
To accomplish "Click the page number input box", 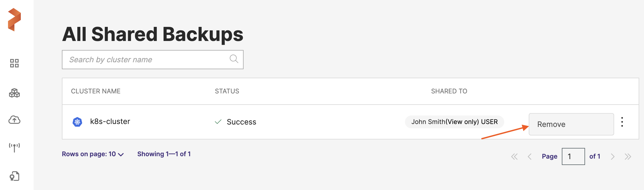I will [573, 156].
